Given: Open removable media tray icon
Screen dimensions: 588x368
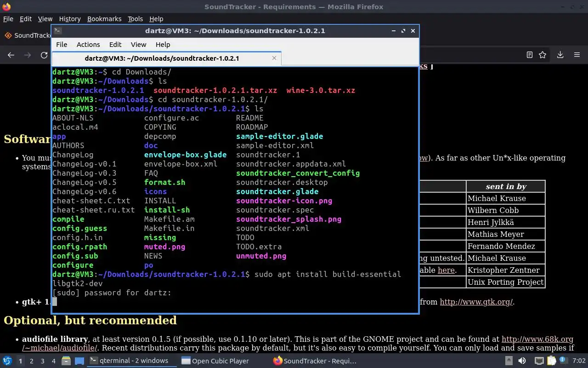Looking at the screenshot, I should 509,361.
